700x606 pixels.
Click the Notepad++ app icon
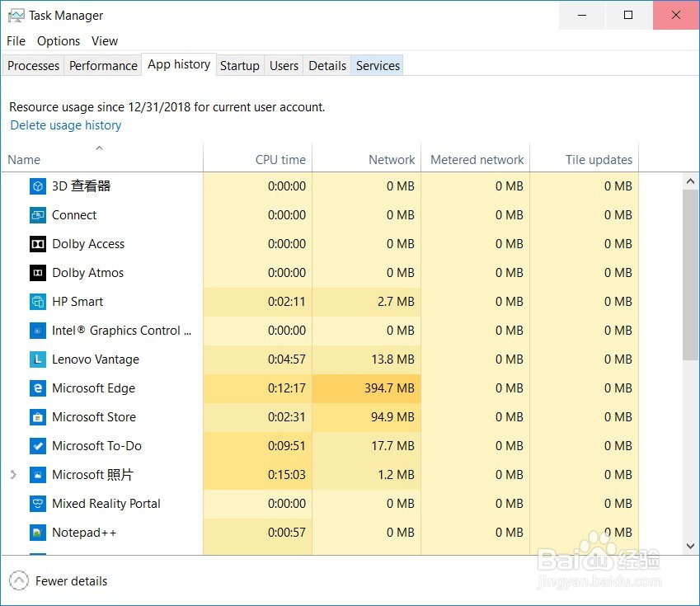38,533
